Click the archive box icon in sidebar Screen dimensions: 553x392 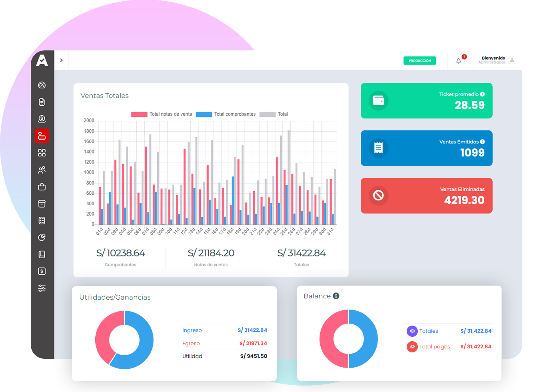tap(42, 204)
